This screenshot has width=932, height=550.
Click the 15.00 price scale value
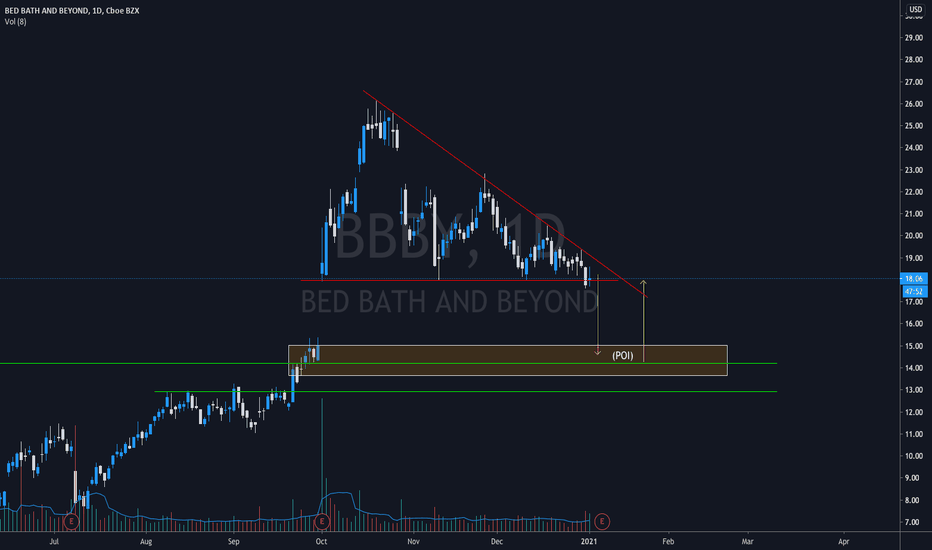914,346
